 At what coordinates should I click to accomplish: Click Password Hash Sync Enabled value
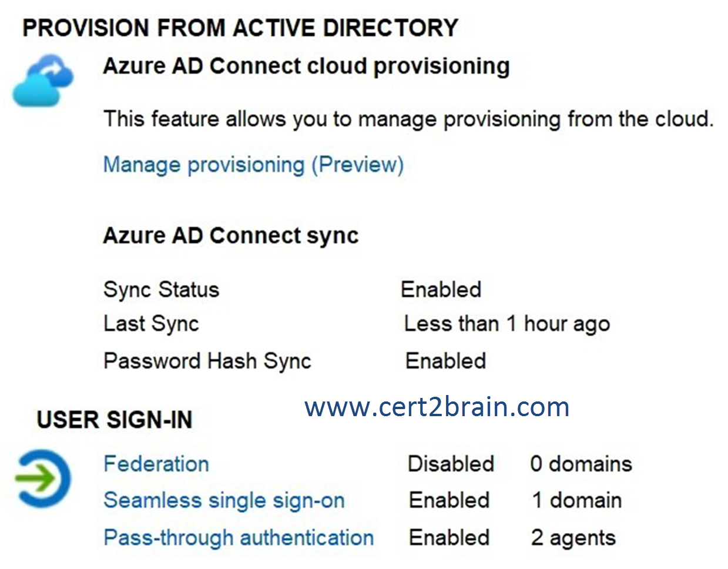446,361
